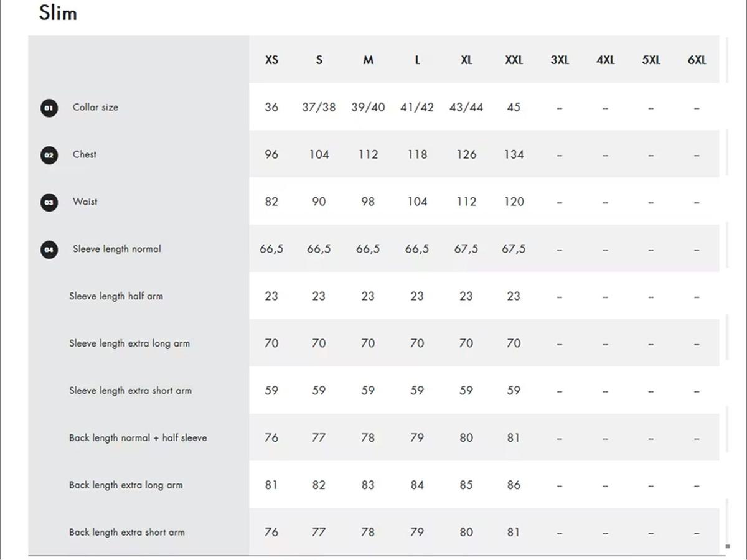This screenshot has width=747, height=560.
Task: Click the Collar size row label
Action: 95,107
